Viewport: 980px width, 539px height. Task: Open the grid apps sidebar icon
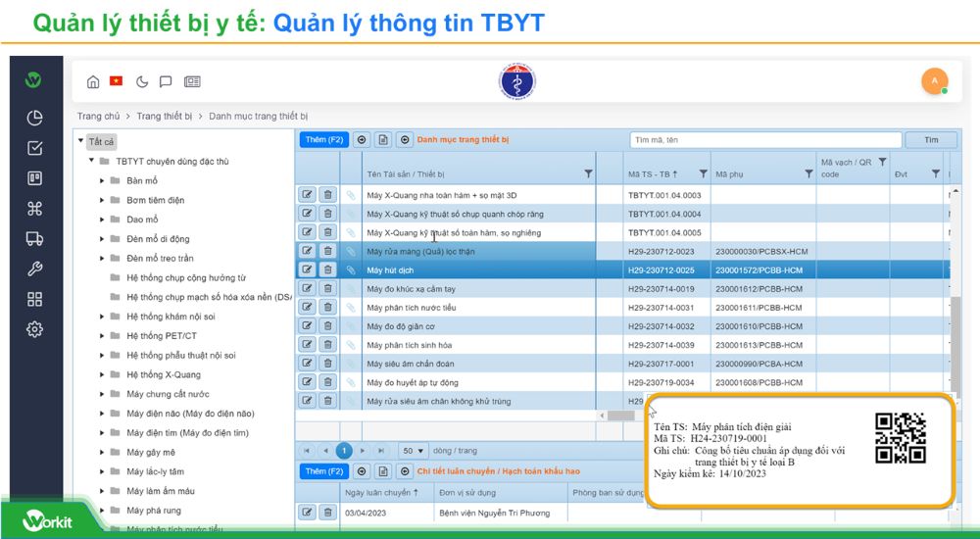click(x=35, y=299)
